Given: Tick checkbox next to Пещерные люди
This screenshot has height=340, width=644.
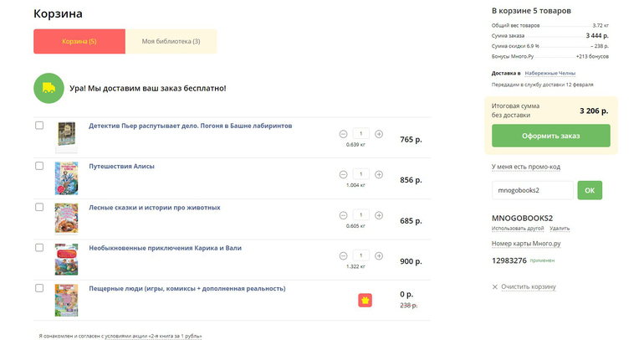Looking at the screenshot, I should click(x=39, y=288).
